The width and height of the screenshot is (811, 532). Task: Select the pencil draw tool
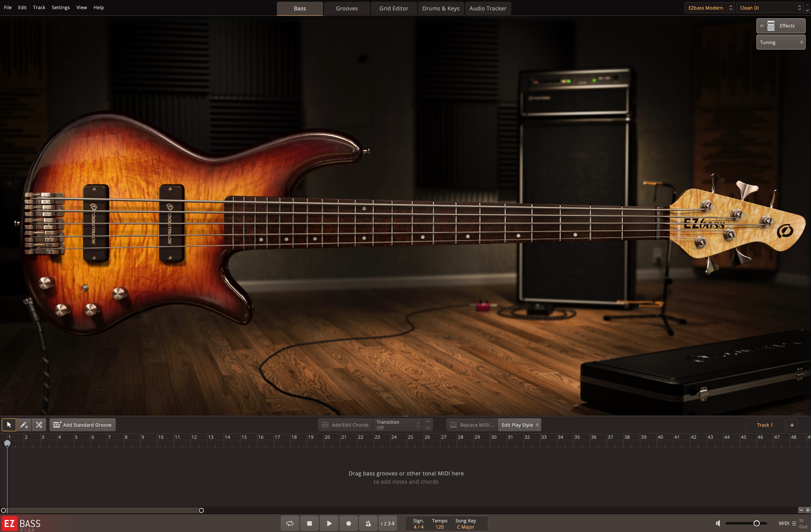pyautogui.click(x=24, y=425)
